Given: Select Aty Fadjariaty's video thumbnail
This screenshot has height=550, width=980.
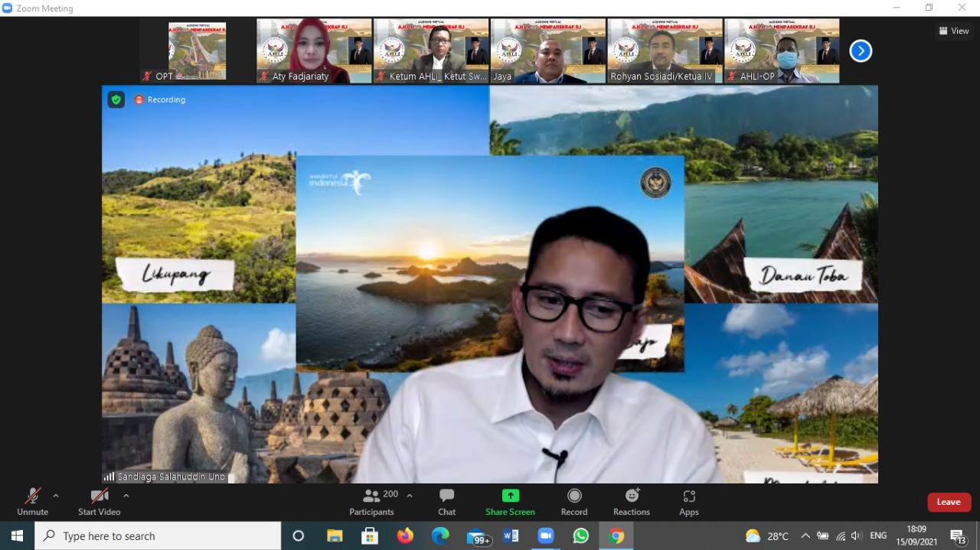Looking at the screenshot, I should tap(314, 51).
